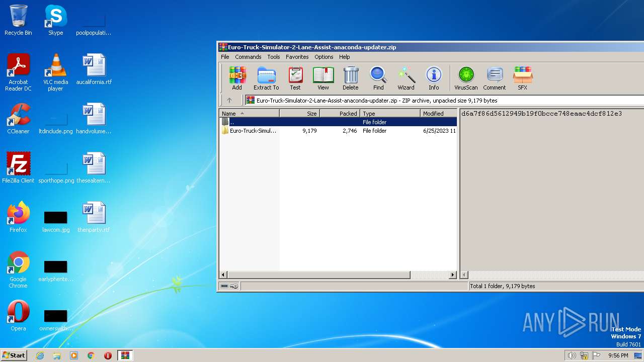Go up one folder level arrow
This screenshot has height=362, width=644.
(x=229, y=100)
